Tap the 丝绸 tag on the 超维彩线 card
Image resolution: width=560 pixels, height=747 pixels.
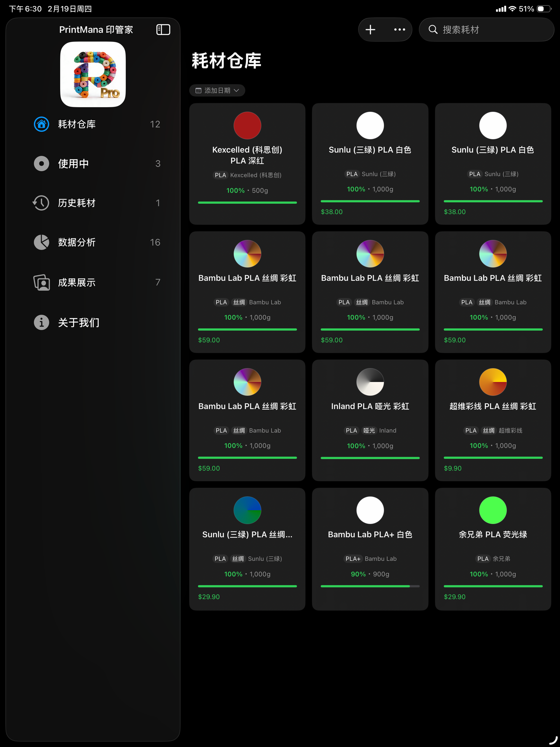(489, 431)
